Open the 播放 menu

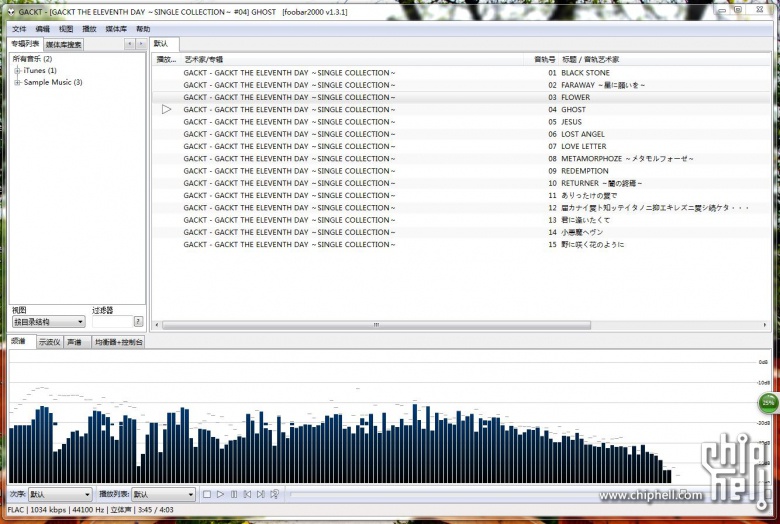(89, 29)
